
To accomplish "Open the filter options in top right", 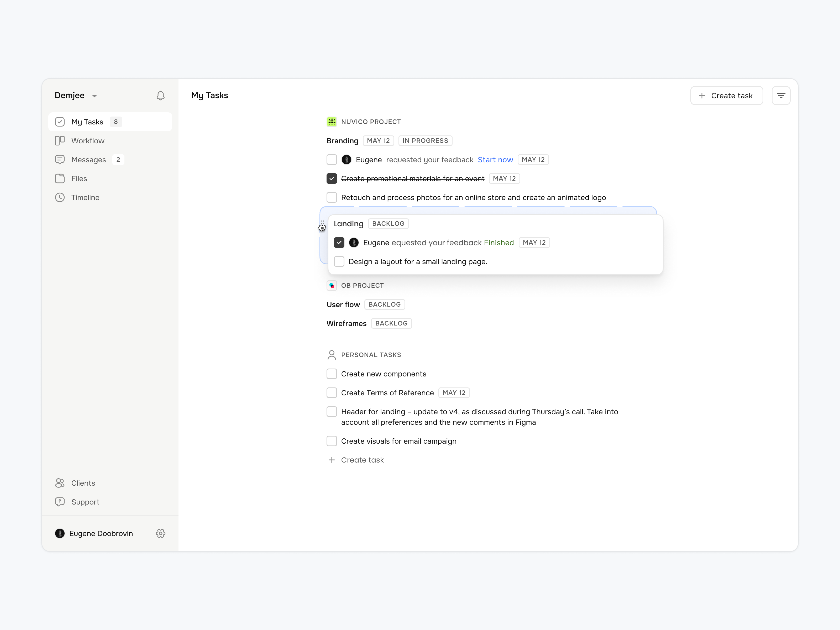I will tap(781, 95).
